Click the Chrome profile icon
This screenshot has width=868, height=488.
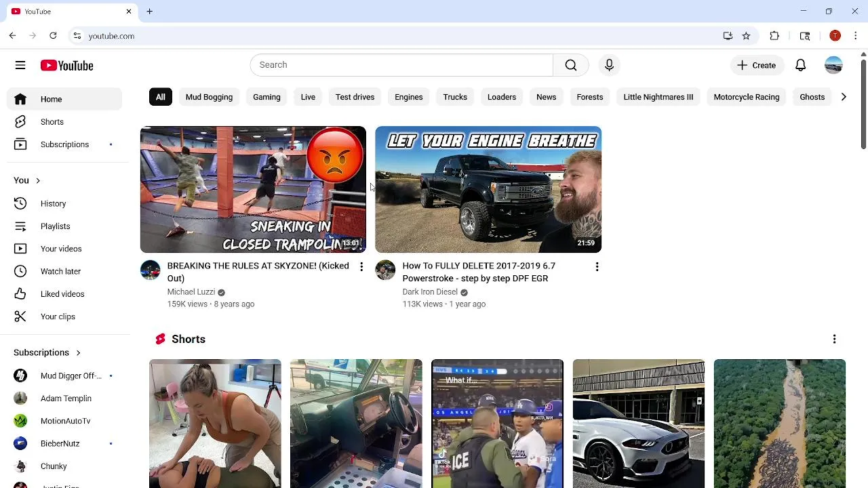[x=835, y=36]
